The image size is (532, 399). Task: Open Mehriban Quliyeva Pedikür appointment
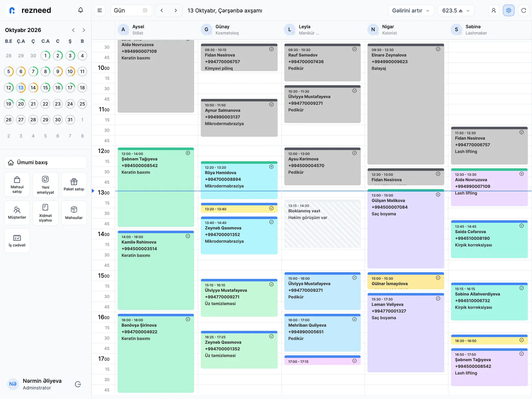[x=323, y=332]
